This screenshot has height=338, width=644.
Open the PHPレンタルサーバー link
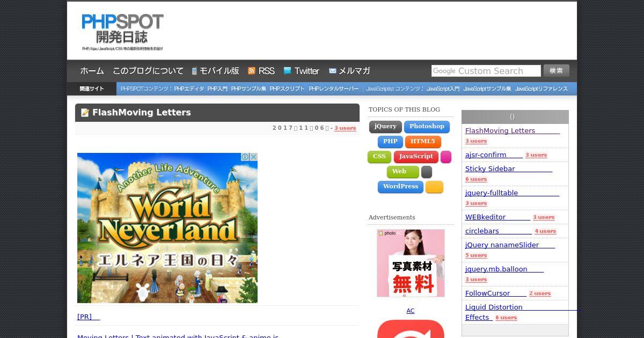(x=334, y=89)
